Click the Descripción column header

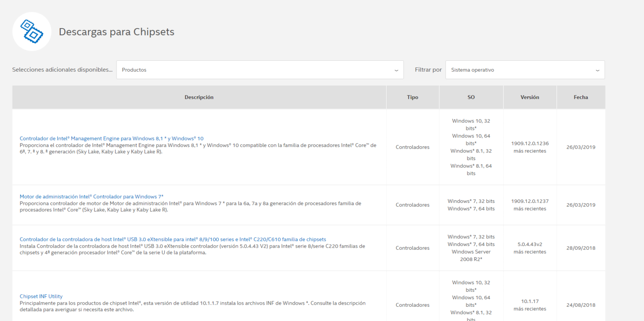(199, 97)
